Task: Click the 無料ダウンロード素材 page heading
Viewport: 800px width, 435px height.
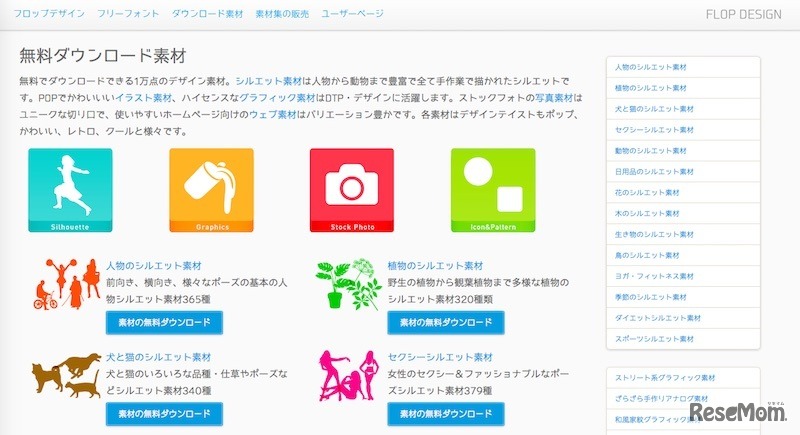Action: coord(103,56)
